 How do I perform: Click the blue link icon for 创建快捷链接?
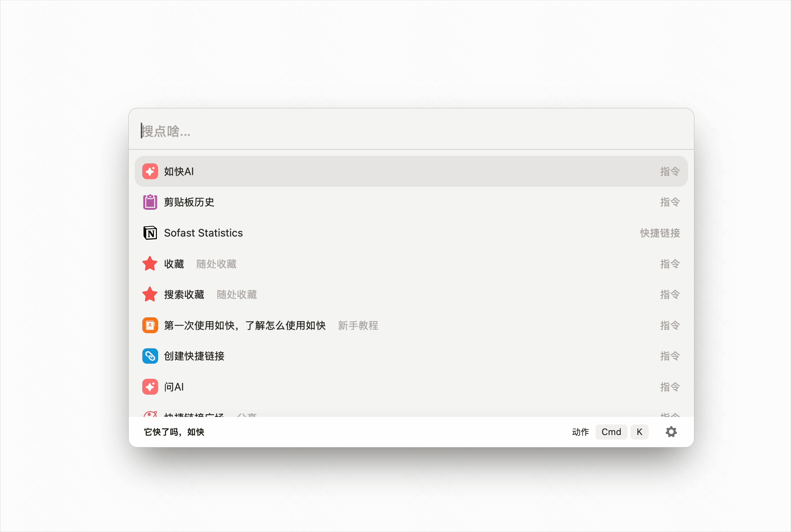point(150,356)
